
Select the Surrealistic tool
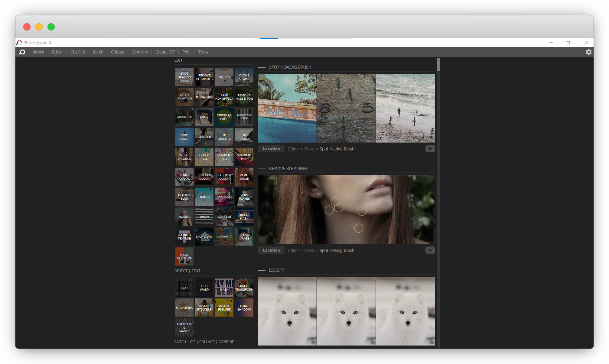pyautogui.click(x=224, y=236)
